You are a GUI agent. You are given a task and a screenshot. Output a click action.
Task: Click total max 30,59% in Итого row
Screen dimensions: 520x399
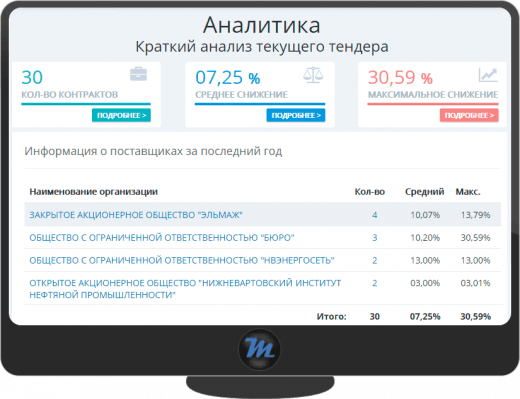coord(475,316)
